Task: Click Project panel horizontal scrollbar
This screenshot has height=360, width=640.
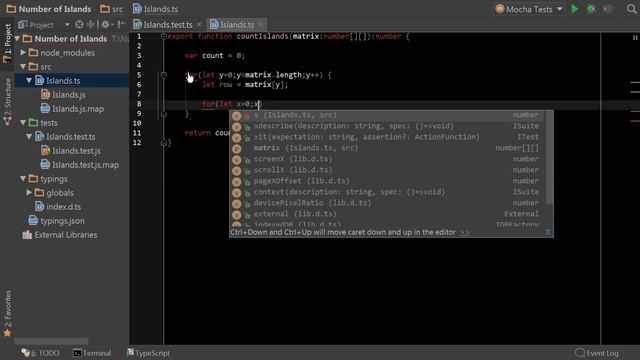Action: (x=51, y=341)
